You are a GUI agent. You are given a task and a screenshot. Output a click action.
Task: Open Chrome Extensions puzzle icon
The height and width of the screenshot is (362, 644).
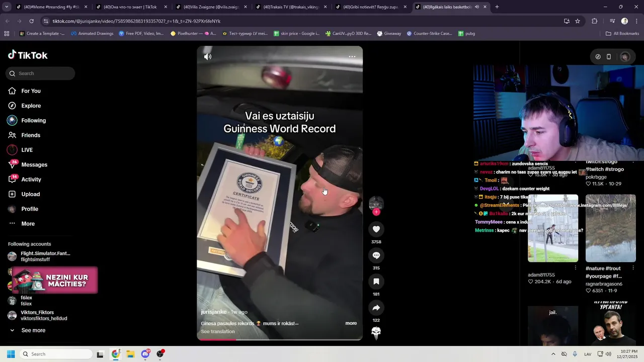[594, 21]
